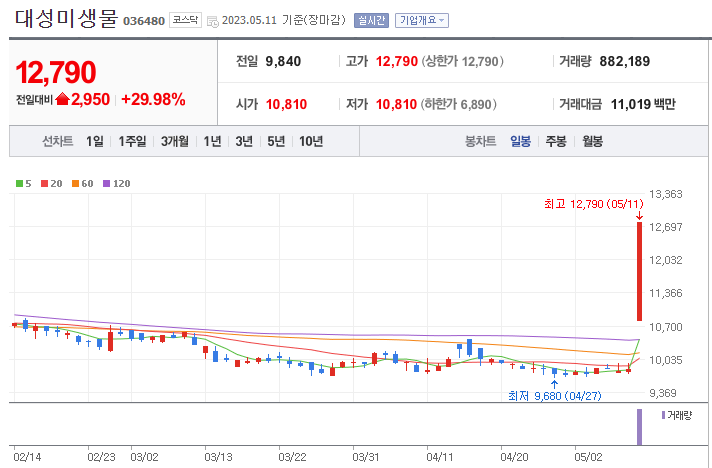Select the 5년 line chart period
This screenshot has width=712, height=468.
(x=276, y=142)
